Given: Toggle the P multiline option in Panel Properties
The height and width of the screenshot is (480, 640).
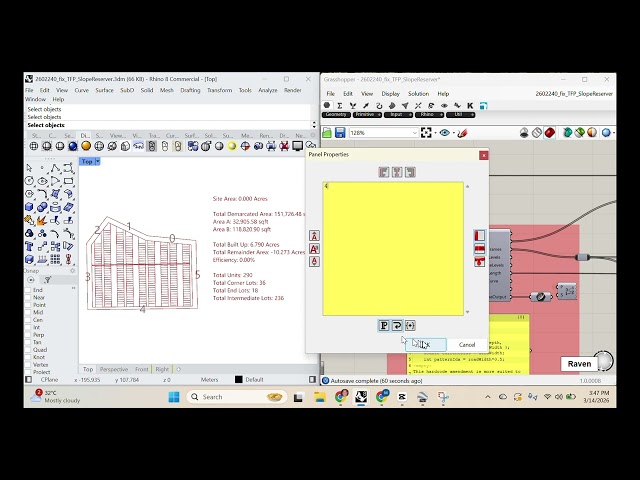Looking at the screenshot, I should (384, 326).
